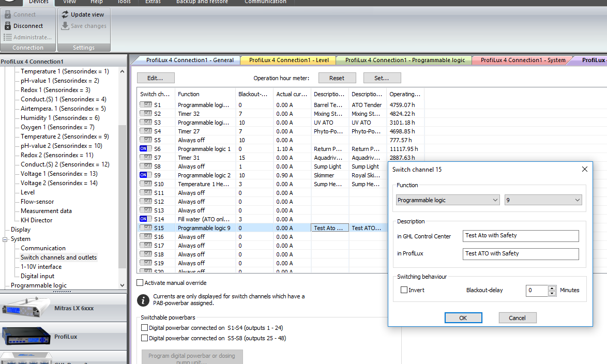This screenshot has width=607, height=364.
Task: Select KH Director tree item
Action: pos(36,220)
